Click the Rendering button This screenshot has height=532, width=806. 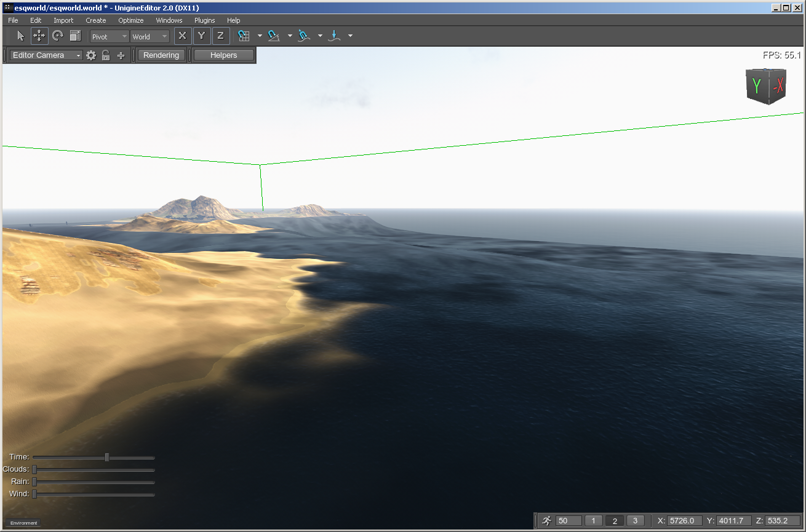click(161, 55)
